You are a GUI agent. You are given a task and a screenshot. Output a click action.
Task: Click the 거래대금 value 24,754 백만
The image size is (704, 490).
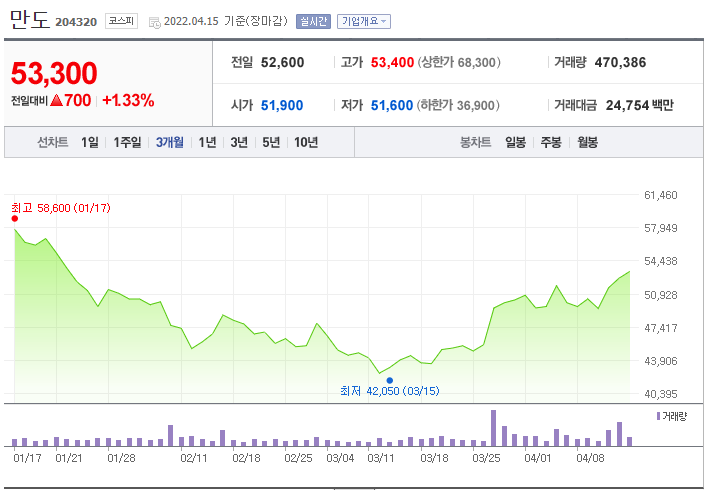(x=640, y=106)
